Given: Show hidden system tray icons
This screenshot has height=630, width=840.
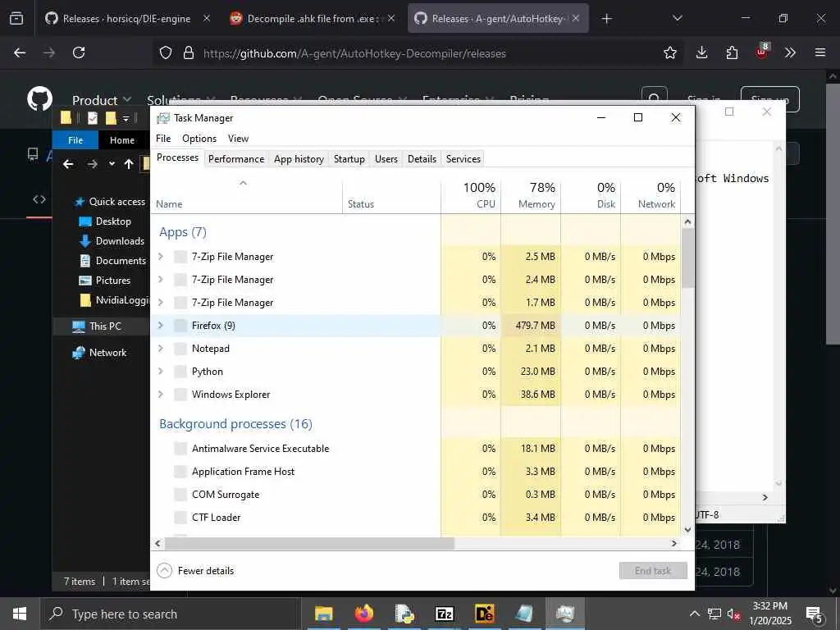Looking at the screenshot, I should 694,614.
